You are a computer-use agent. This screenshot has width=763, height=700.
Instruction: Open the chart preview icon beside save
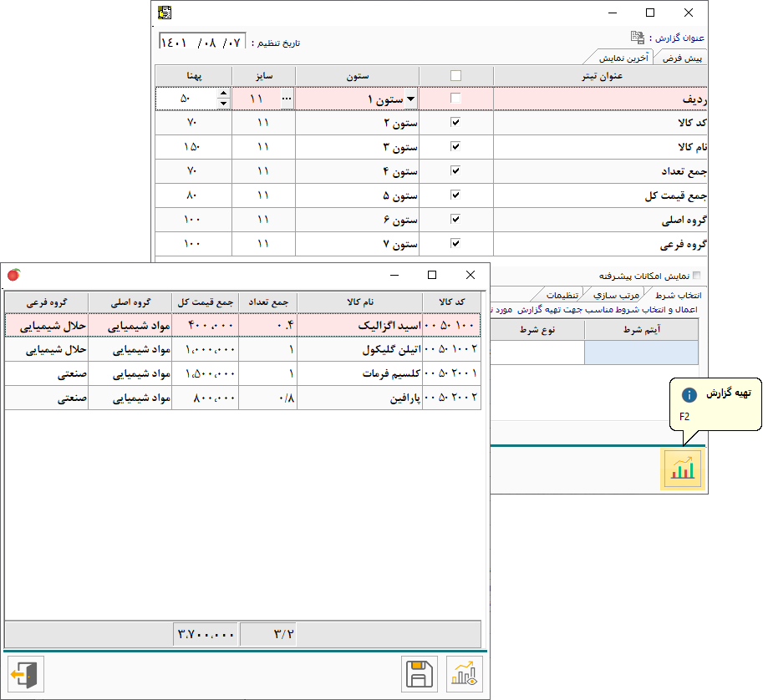click(465, 673)
